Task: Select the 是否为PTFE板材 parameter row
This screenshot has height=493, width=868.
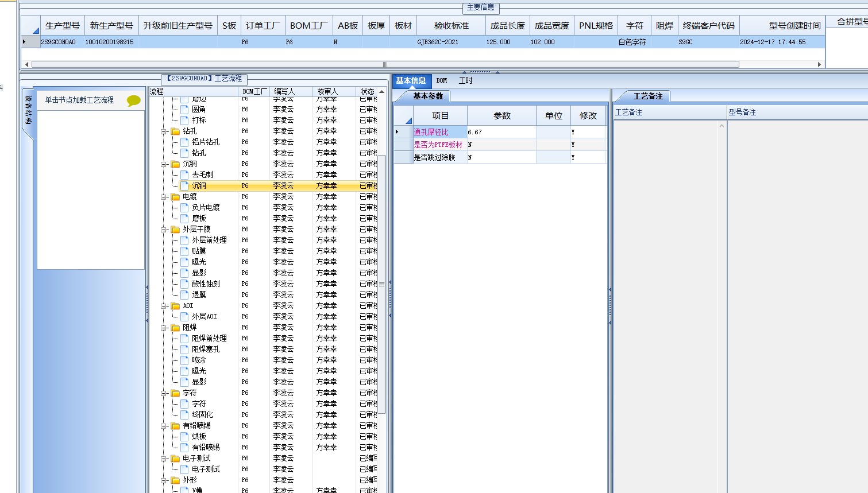Action: pos(500,145)
